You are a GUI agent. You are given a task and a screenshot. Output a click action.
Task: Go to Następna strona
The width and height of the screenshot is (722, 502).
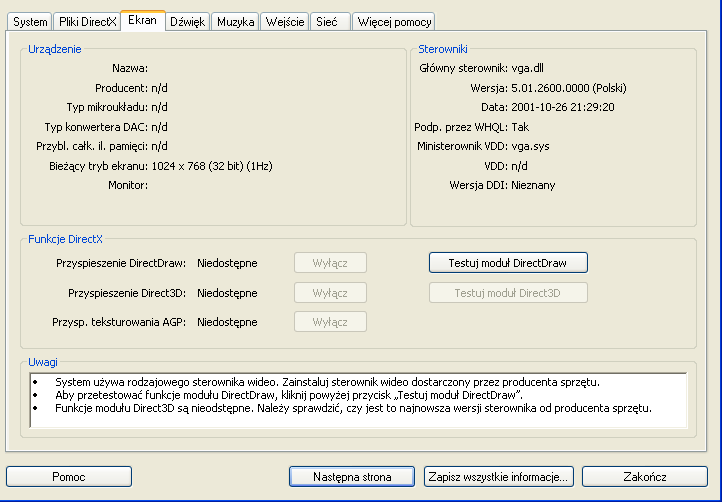click(x=352, y=477)
